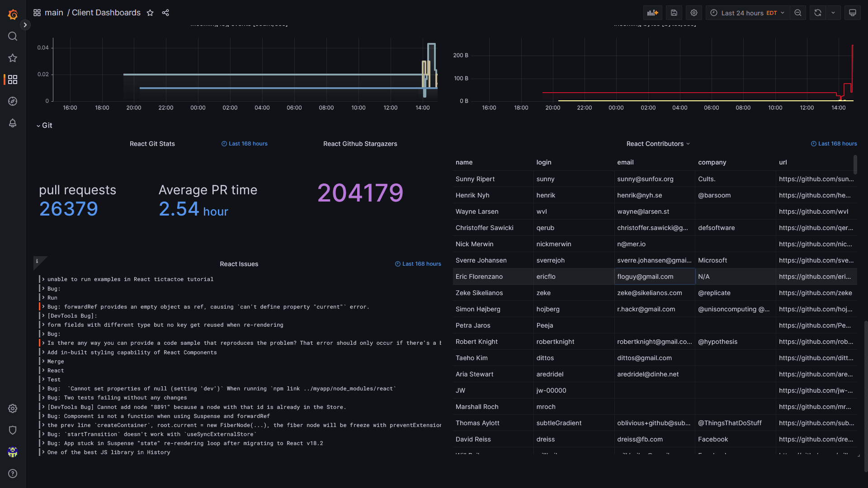The height and width of the screenshot is (488, 868).
Task: Save dashboard with the disk icon
Action: 674,13
